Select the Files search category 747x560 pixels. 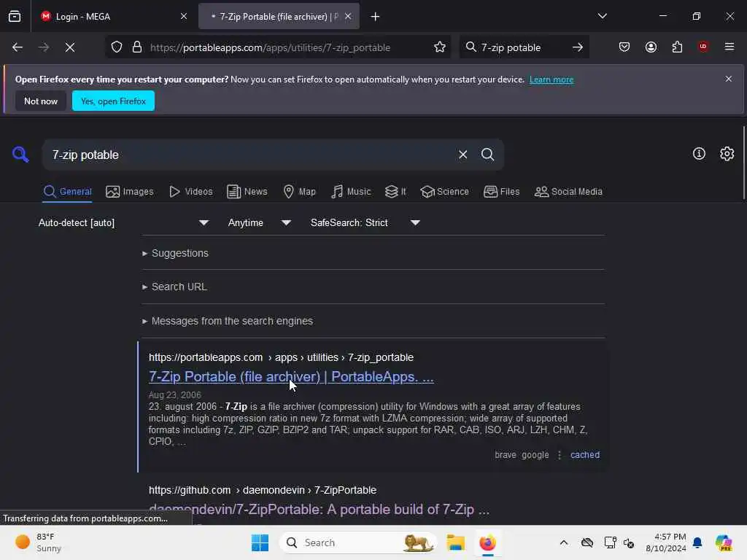pyautogui.click(x=501, y=192)
